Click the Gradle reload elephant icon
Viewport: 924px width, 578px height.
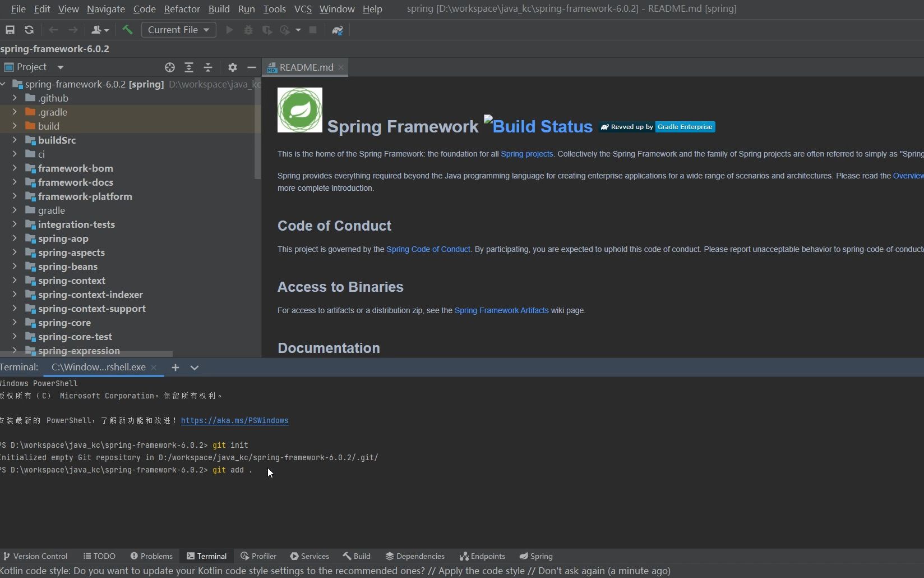coord(338,30)
